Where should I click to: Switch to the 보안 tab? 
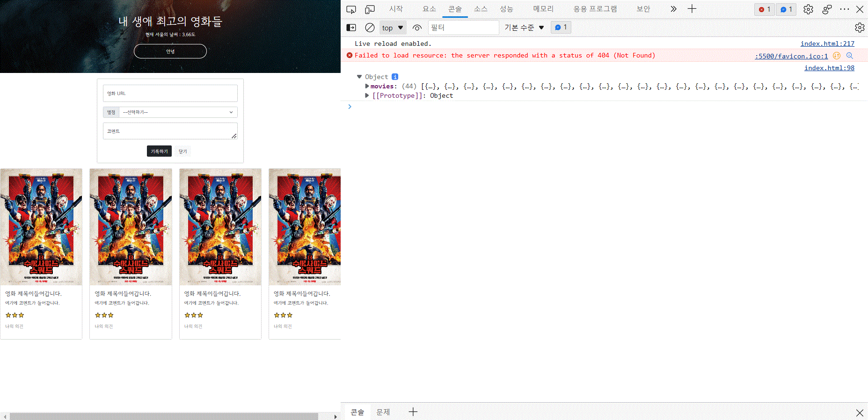[643, 9]
